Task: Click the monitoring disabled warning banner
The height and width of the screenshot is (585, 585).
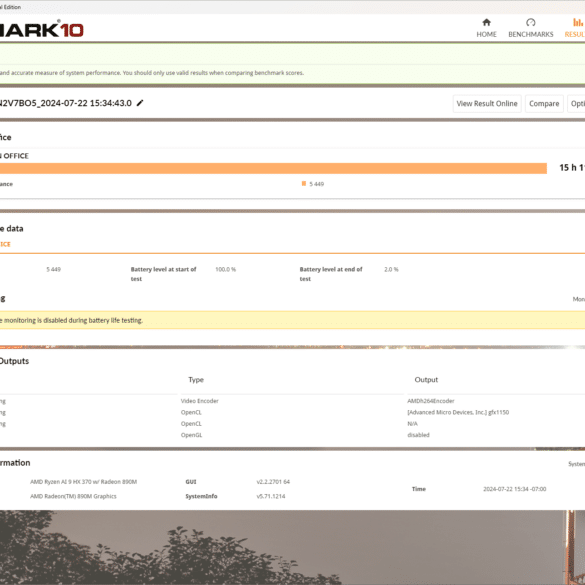Action: coord(292,320)
